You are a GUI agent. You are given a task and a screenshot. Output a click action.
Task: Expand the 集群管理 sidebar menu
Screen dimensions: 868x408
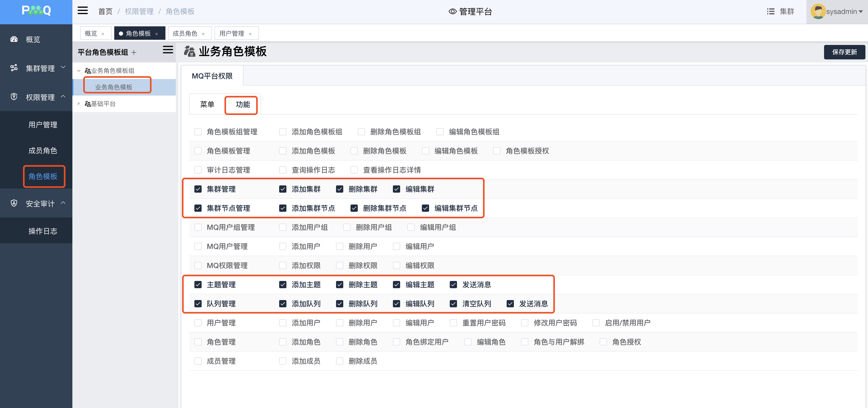[40, 68]
